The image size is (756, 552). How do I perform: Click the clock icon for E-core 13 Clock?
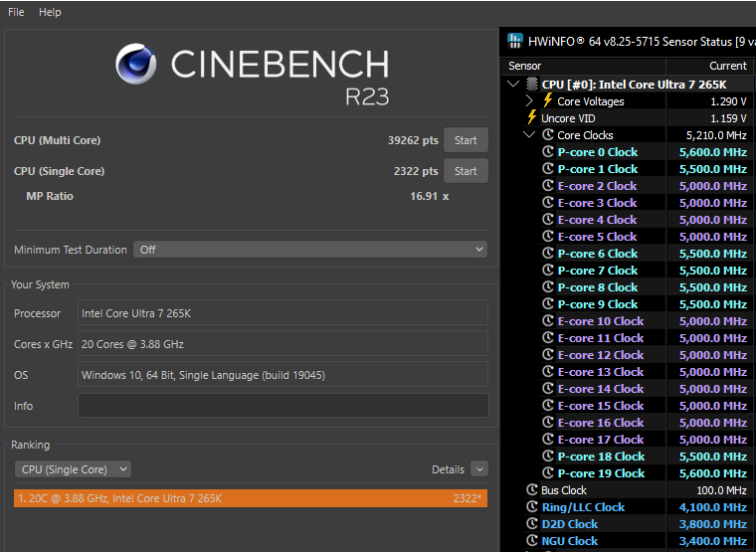coord(547,371)
